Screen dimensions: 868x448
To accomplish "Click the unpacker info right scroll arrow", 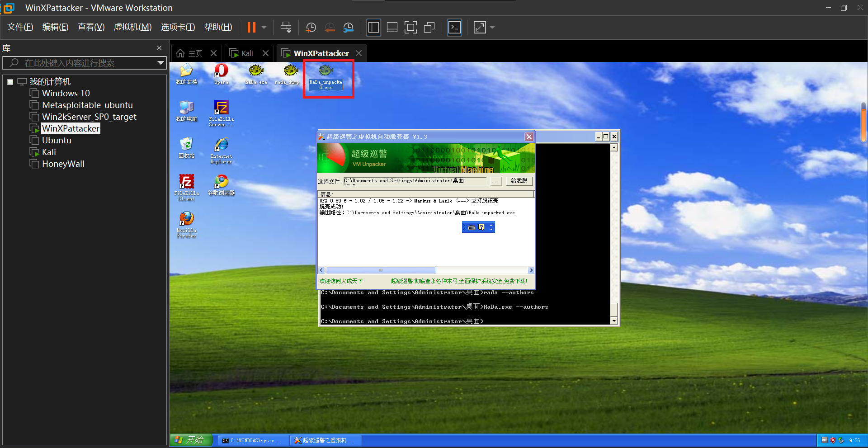I will click(531, 270).
